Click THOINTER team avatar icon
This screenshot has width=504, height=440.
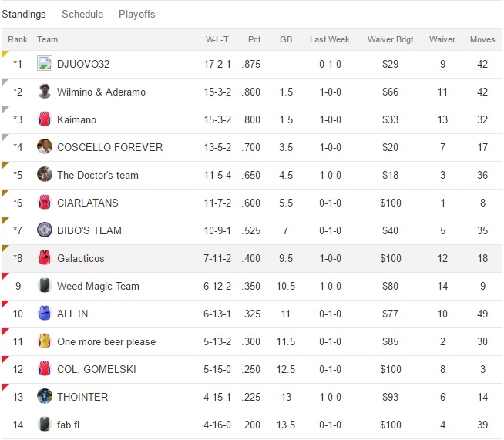45,397
